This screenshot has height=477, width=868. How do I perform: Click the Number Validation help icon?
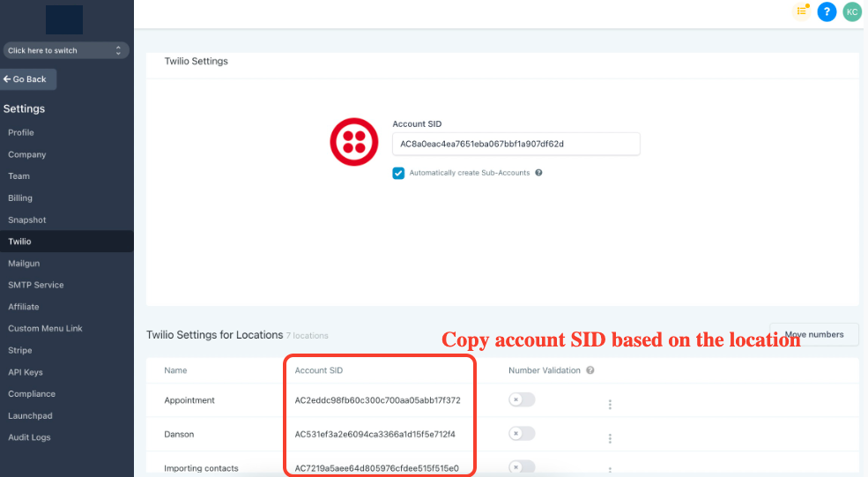click(x=590, y=370)
